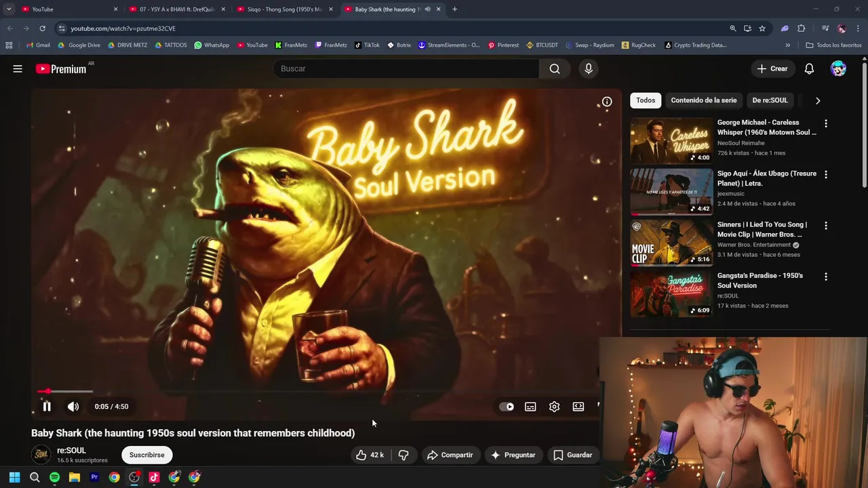
Task: Like the video with 42 k
Action: pyautogui.click(x=370, y=455)
